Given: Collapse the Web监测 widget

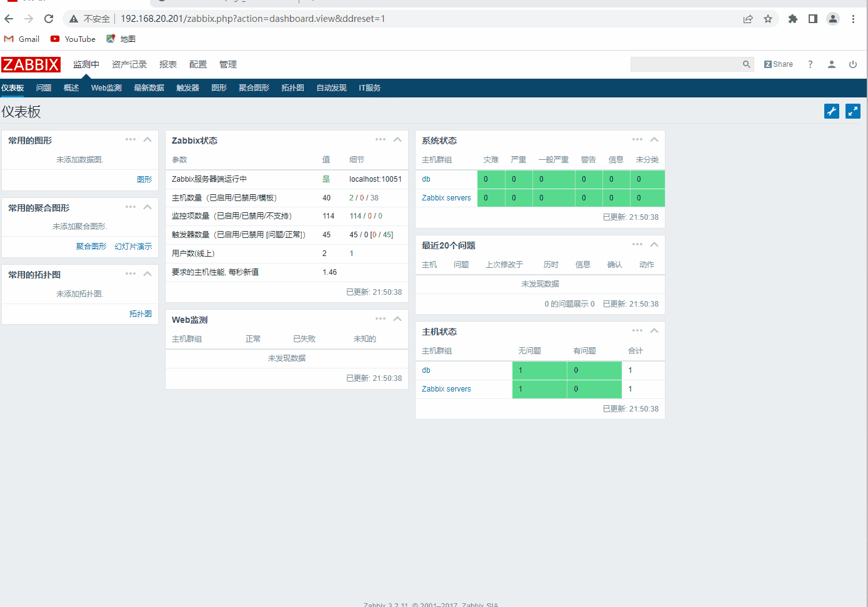Looking at the screenshot, I should 397,319.
